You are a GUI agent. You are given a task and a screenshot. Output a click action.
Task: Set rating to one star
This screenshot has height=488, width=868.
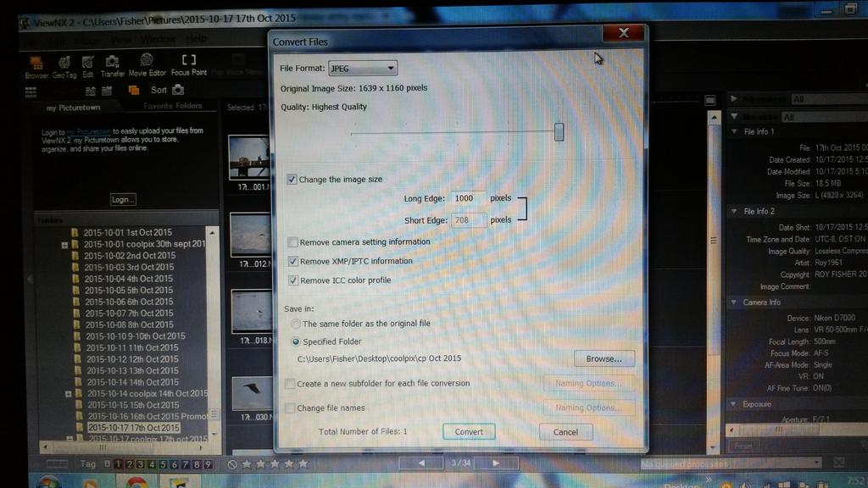pyautogui.click(x=247, y=463)
